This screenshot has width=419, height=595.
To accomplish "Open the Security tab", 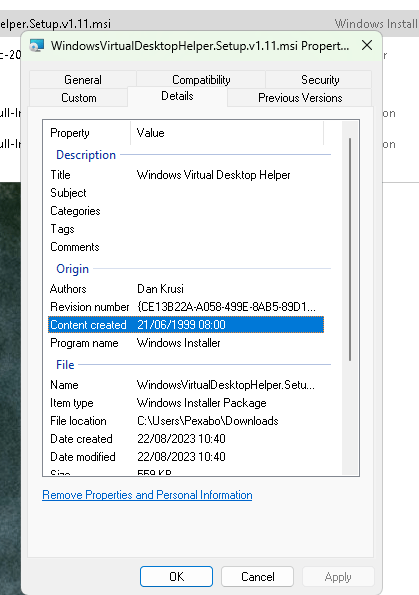I will coord(320,80).
